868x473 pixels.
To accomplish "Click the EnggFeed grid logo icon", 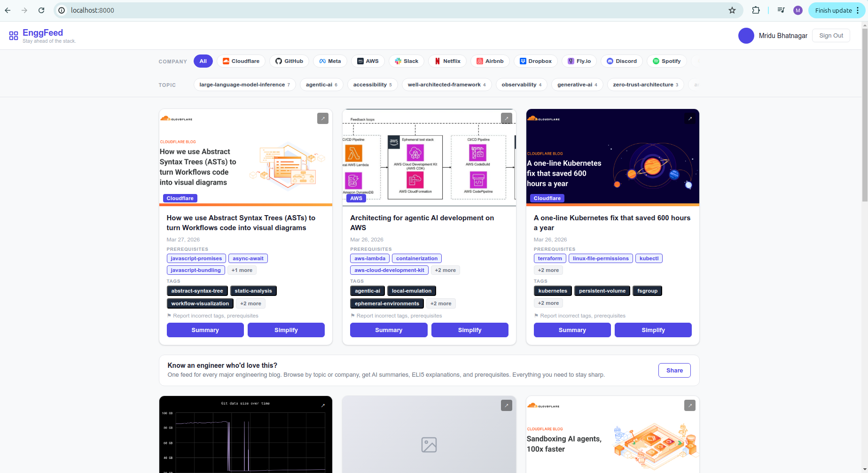I will pos(14,36).
